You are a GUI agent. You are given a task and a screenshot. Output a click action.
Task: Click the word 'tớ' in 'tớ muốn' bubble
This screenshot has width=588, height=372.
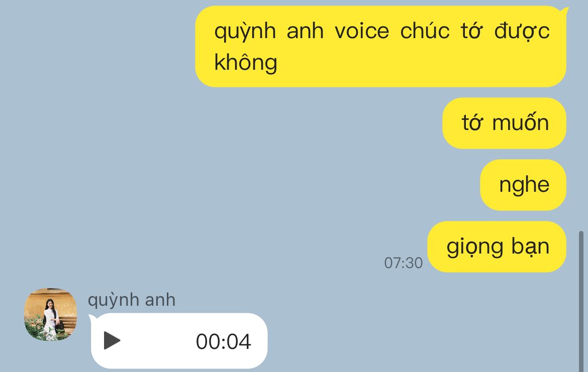471,123
